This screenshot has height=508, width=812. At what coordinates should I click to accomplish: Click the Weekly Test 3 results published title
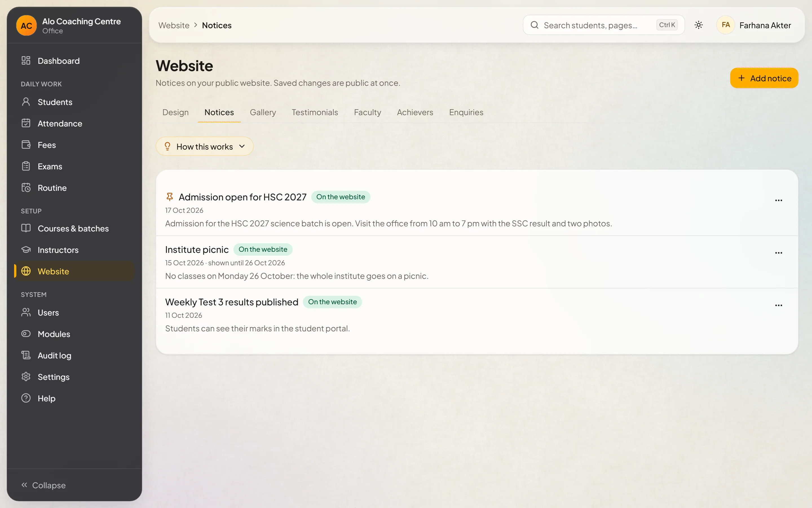(231, 302)
